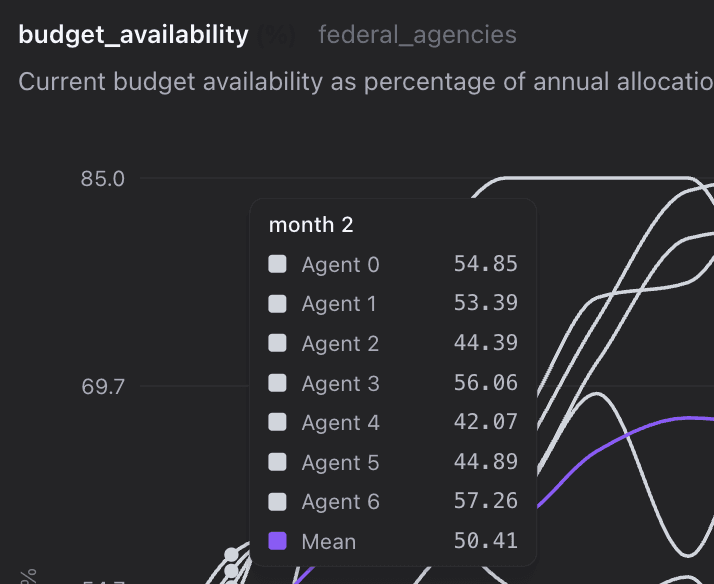This screenshot has width=714, height=584.
Task: Select the budget_availability chart title
Action: pos(133,35)
